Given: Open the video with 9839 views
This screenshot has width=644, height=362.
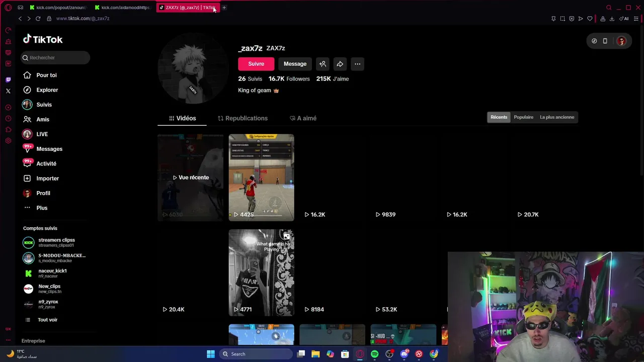Looking at the screenshot, I should pyautogui.click(x=404, y=177).
